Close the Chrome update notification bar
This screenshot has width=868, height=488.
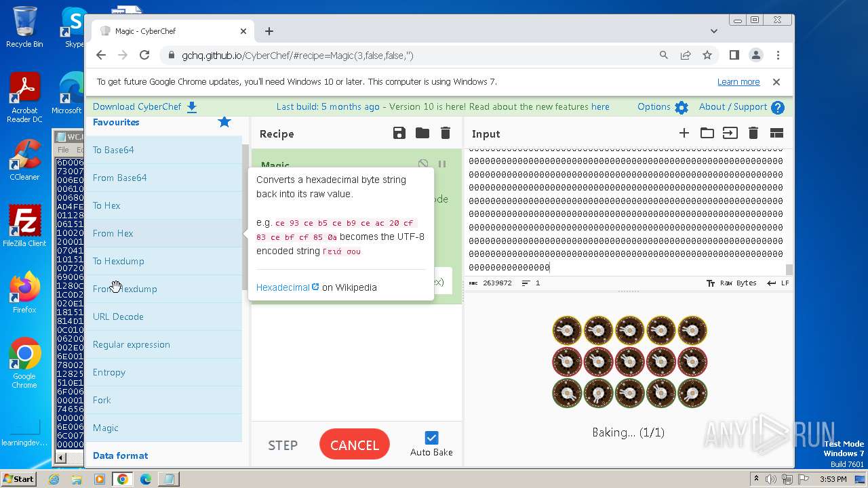click(x=776, y=82)
